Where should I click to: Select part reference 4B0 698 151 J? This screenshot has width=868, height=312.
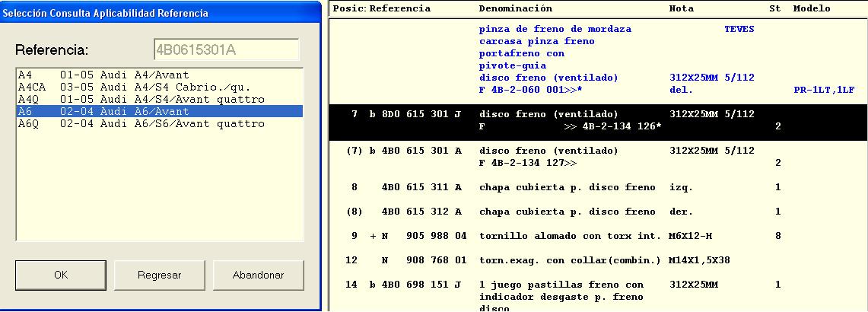tap(421, 285)
